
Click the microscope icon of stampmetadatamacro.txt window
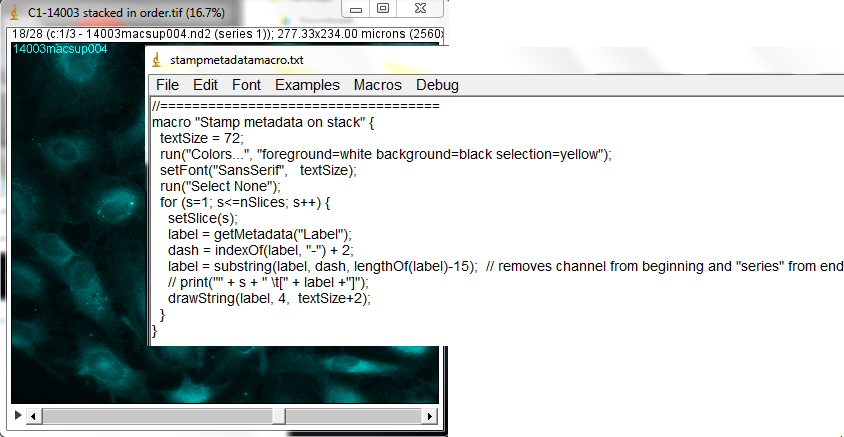[x=159, y=60]
